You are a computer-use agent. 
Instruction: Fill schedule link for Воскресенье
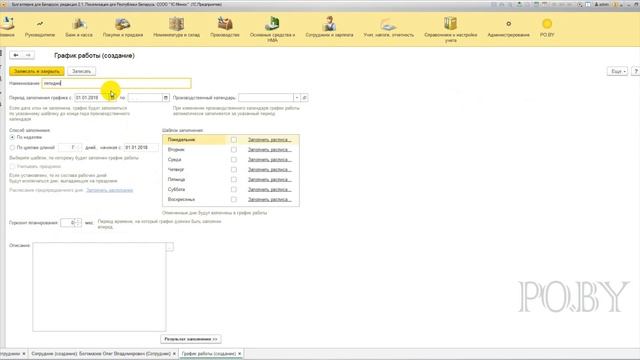[270, 200]
